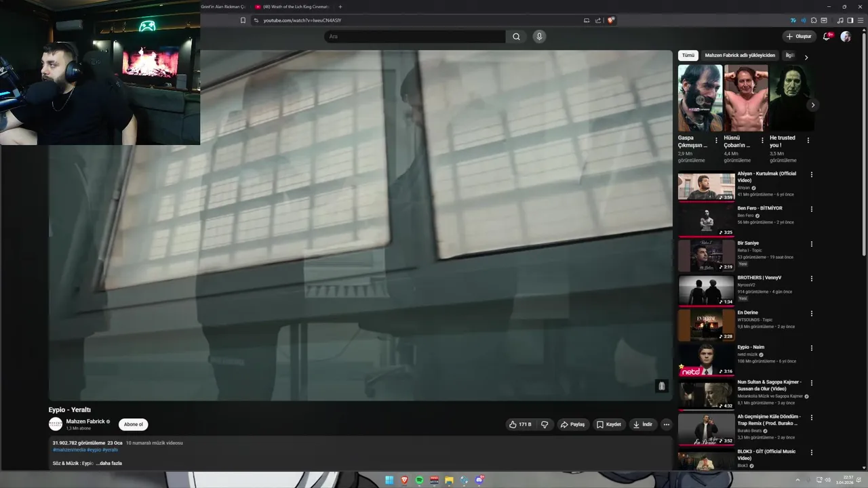This screenshot has height=488, width=868.
Task: Open File Explorer folder on taskbar
Action: point(449,480)
